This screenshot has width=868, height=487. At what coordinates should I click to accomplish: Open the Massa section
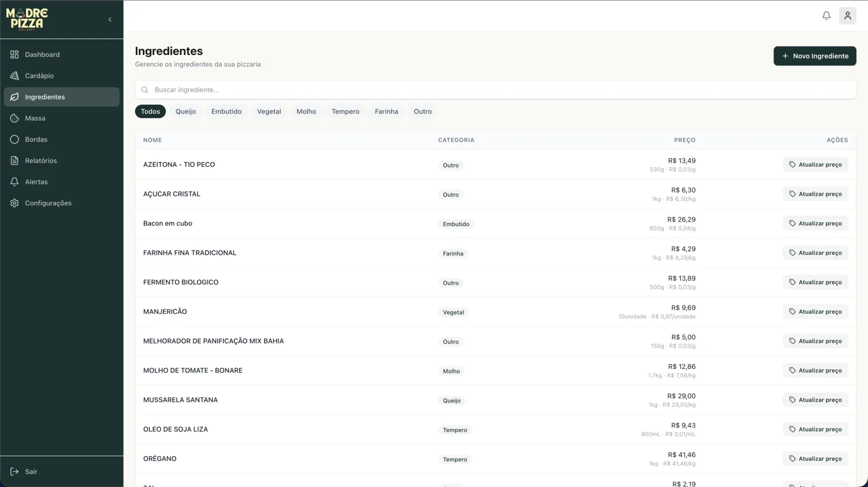[35, 118]
